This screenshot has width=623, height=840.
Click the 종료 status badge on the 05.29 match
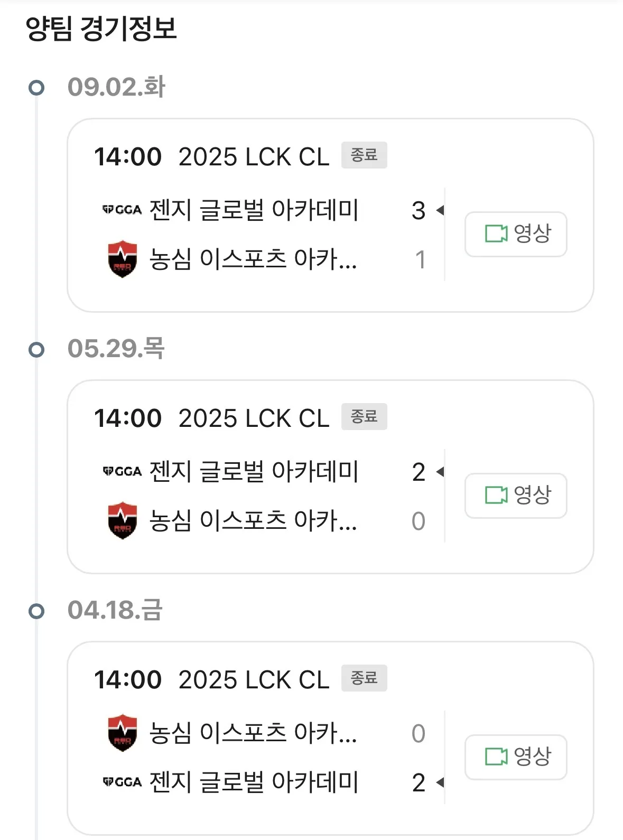pyautogui.click(x=364, y=417)
